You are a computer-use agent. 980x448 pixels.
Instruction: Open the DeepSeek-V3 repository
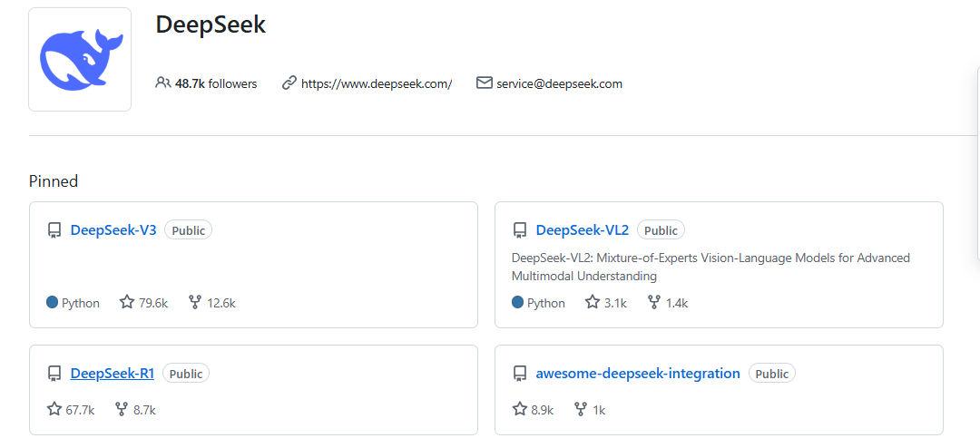point(113,230)
